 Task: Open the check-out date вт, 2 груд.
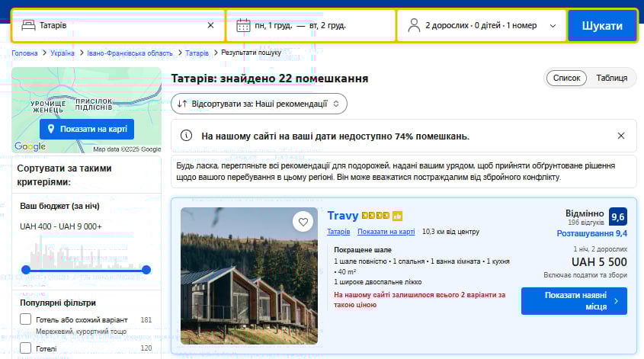[x=328, y=25]
